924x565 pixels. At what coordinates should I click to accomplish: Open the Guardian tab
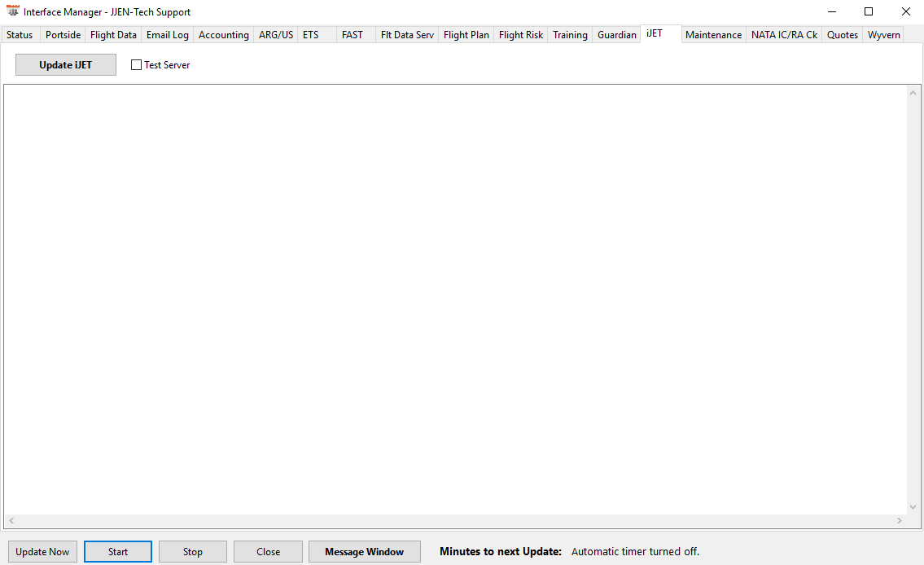click(x=616, y=35)
